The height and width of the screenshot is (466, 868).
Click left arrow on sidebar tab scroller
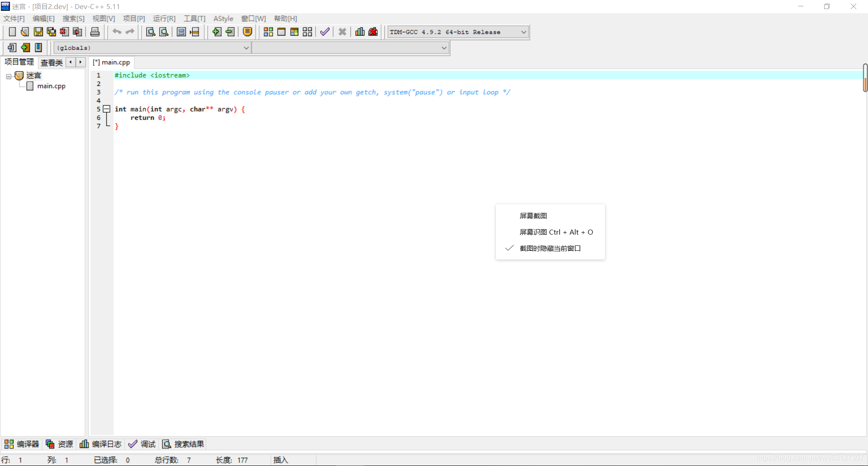click(71, 62)
